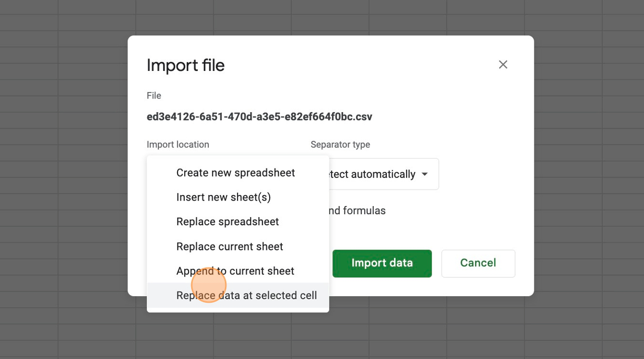
Task: Click dimmed spreadsheet grid left of dialog
Action: pos(60,176)
